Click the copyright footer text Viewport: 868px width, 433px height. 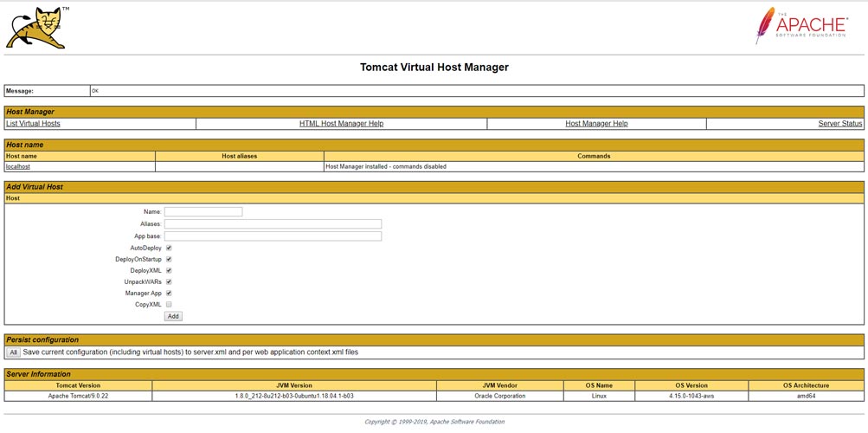tap(434, 422)
